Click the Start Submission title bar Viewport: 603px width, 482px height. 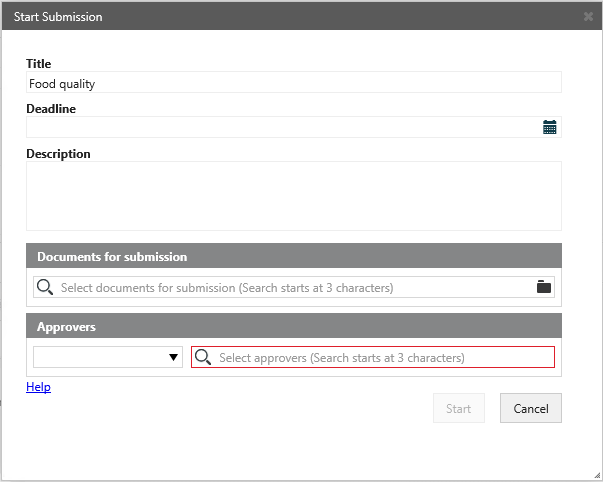[x=290, y=17]
